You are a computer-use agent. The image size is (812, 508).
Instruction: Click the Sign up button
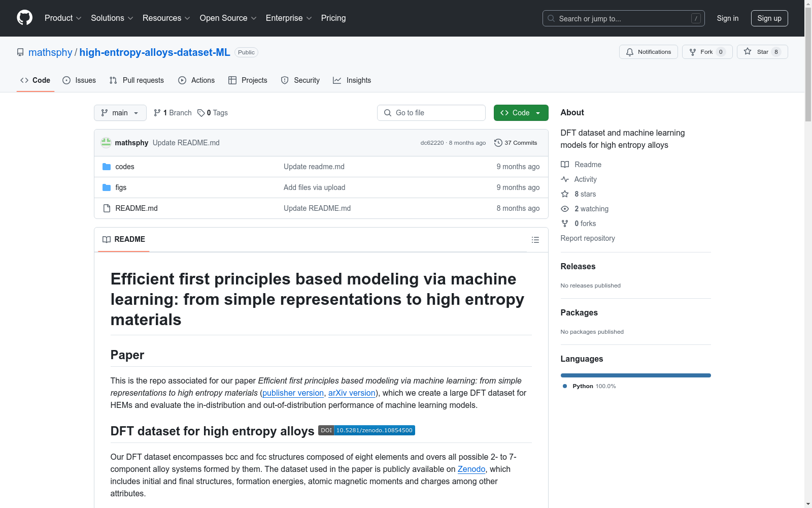[769, 18]
